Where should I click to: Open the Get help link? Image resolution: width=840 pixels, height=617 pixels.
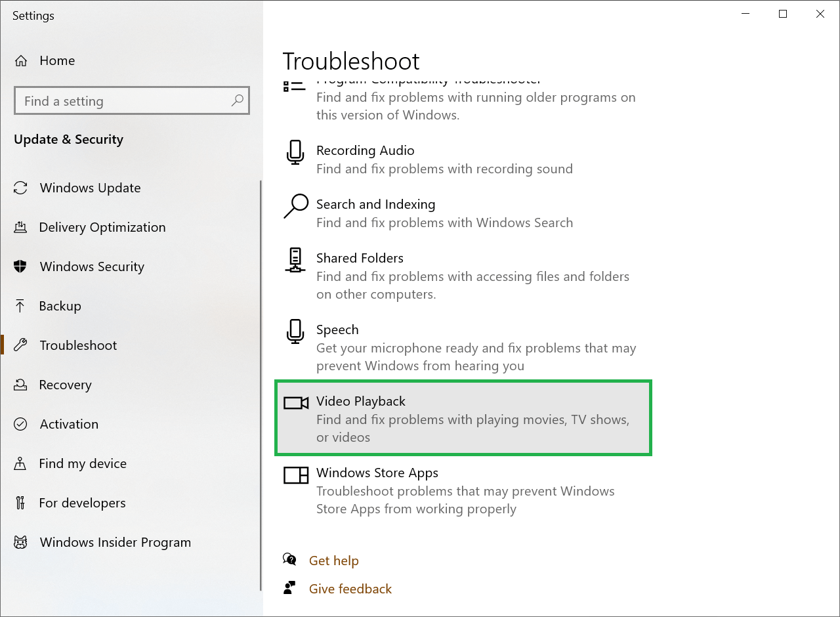pyautogui.click(x=334, y=561)
